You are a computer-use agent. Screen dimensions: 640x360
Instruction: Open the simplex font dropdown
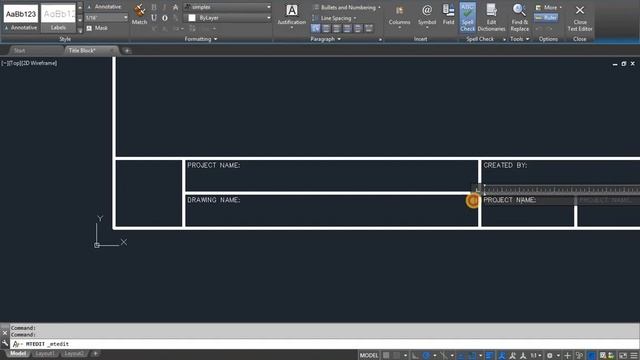[x=227, y=7]
